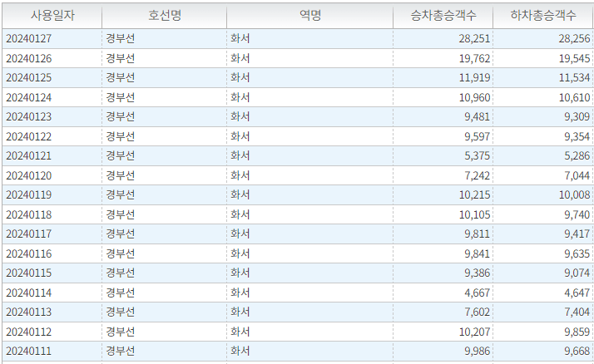Click the 경부선 cell in the 20240120 row
The image size is (594, 364).
click(121, 175)
